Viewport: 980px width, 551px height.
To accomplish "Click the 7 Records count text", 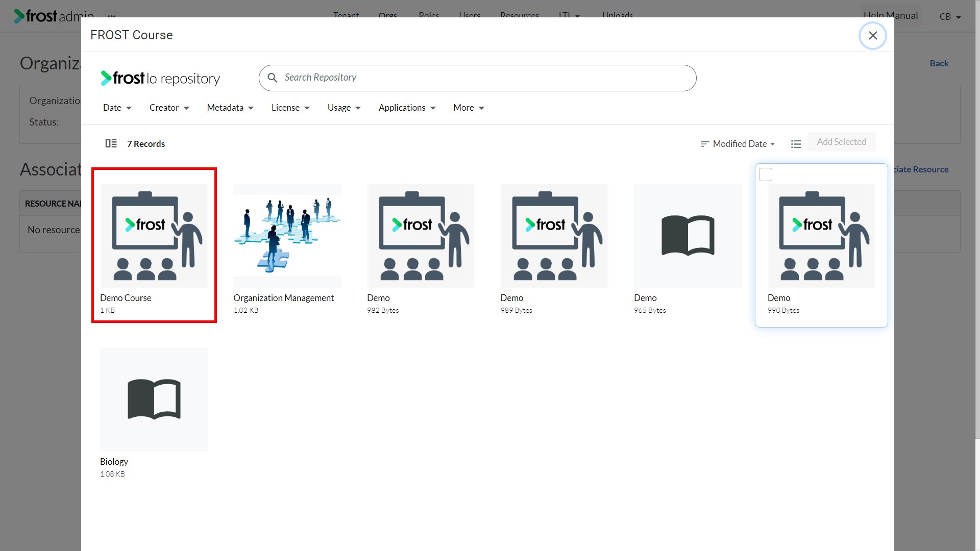I will click(146, 144).
